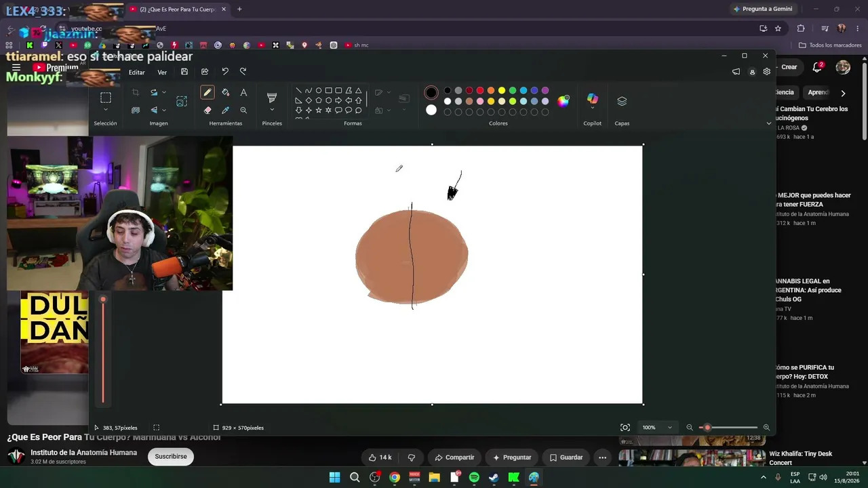The image size is (868, 488).
Task: Redo the last Paint action
Action: 243,72
